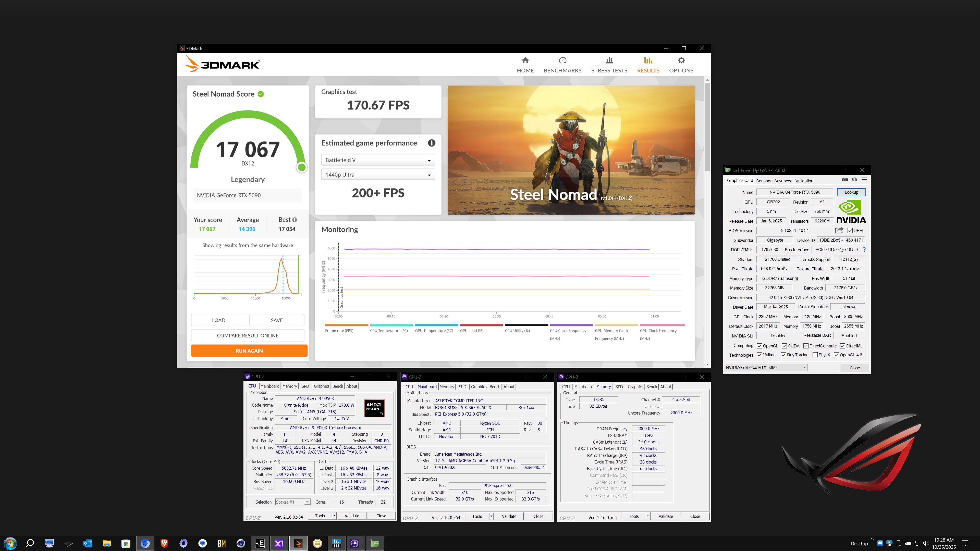Open the Benchmarks gauge icon
Viewport: 980px width, 551px height.
[562, 60]
